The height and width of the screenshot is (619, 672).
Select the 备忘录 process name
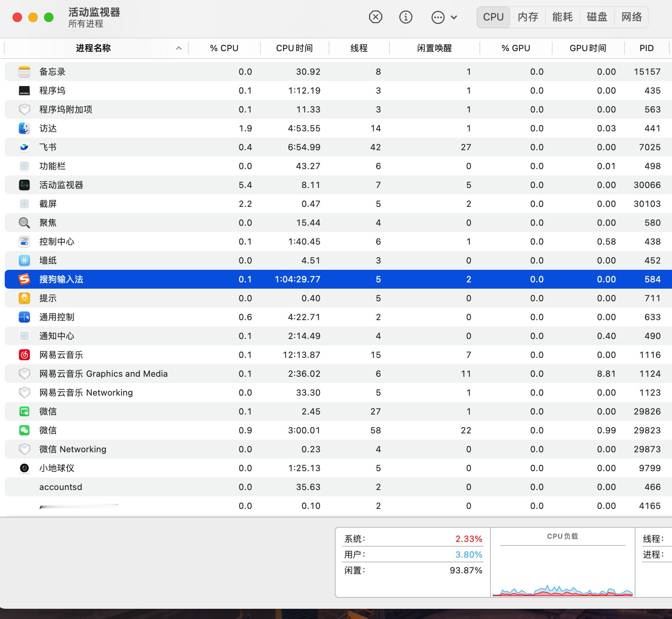point(52,72)
